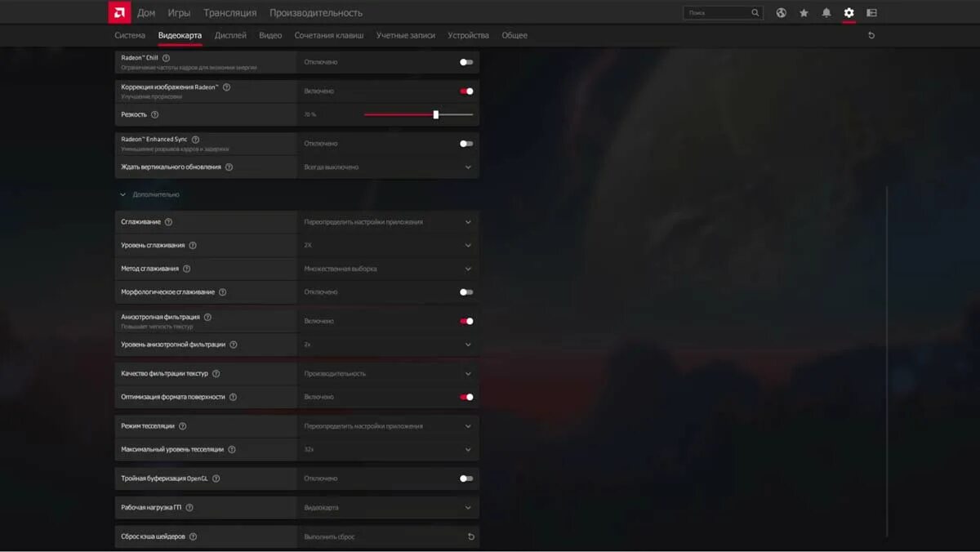Image resolution: width=980 pixels, height=552 pixels.
Task: Switch to the Общее subtab
Action: (x=514, y=35)
